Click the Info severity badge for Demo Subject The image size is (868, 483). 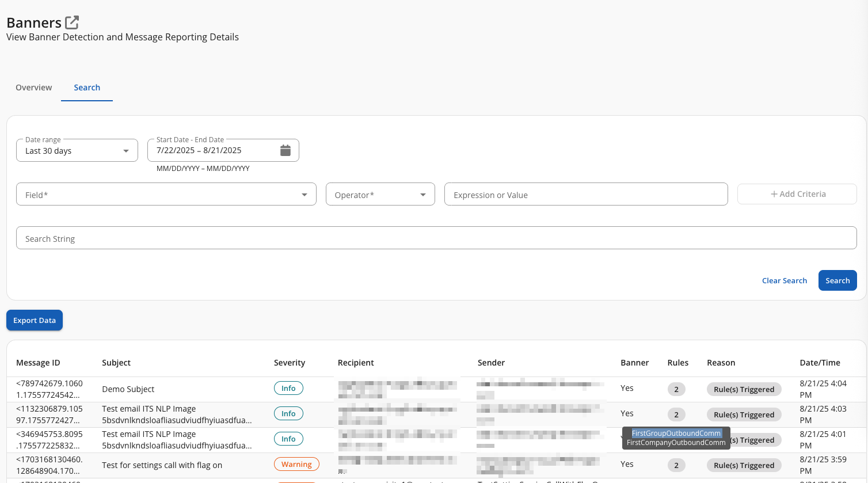tap(288, 388)
